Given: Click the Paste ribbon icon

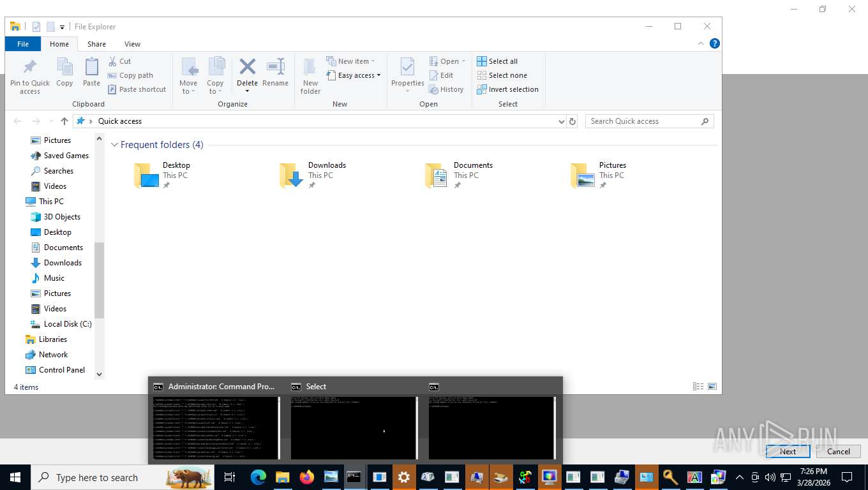Looking at the screenshot, I should tap(92, 67).
